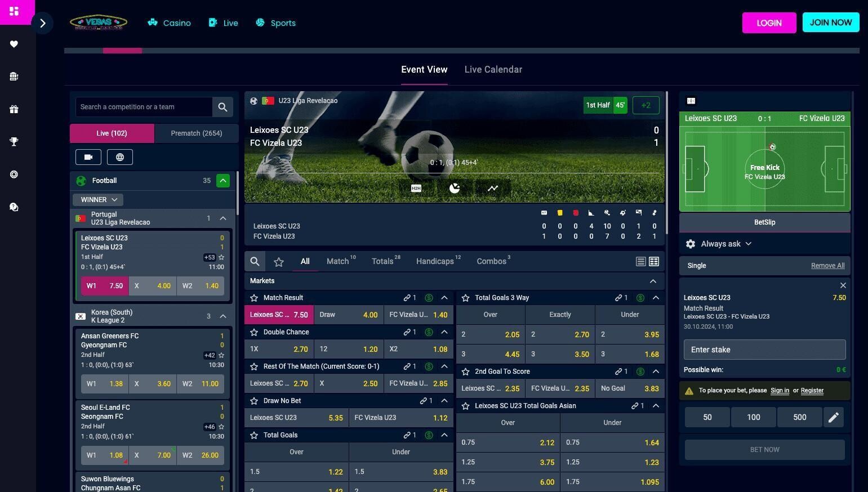Open the heart favorites icon in sidebar
The image size is (868, 492).
click(14, 44)
